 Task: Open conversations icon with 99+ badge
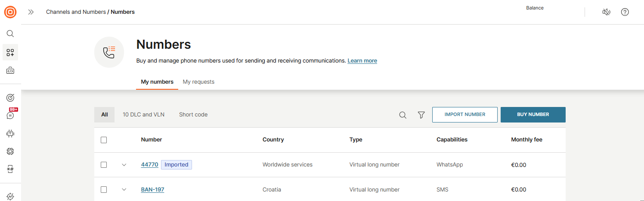[10, 115]
